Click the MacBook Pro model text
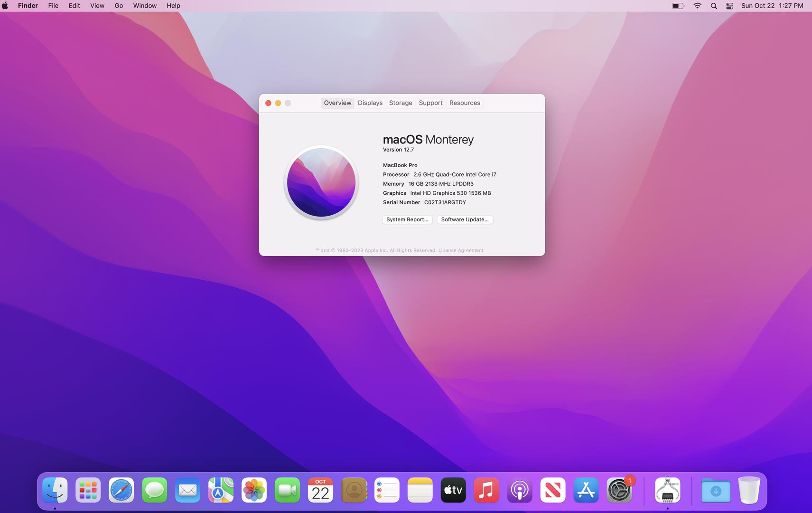This screenshot has width=812, height=513. pos(400,165)
